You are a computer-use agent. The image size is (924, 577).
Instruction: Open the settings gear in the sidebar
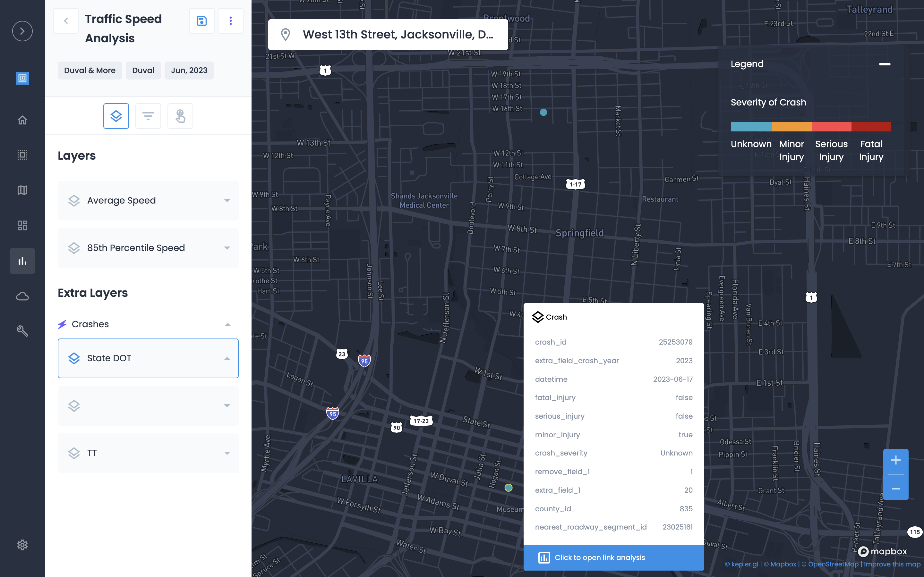[x=22, y=545]
